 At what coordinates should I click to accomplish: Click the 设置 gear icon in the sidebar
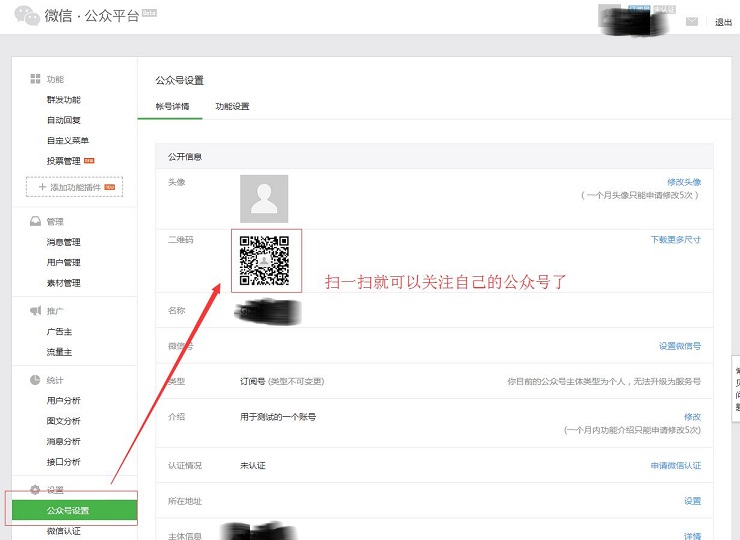point(35,489)
